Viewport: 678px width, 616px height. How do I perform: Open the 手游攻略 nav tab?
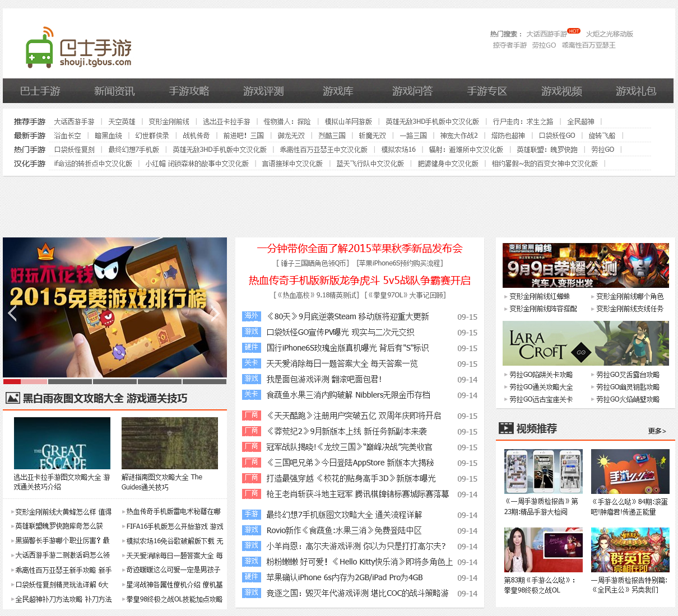(189, 91)
